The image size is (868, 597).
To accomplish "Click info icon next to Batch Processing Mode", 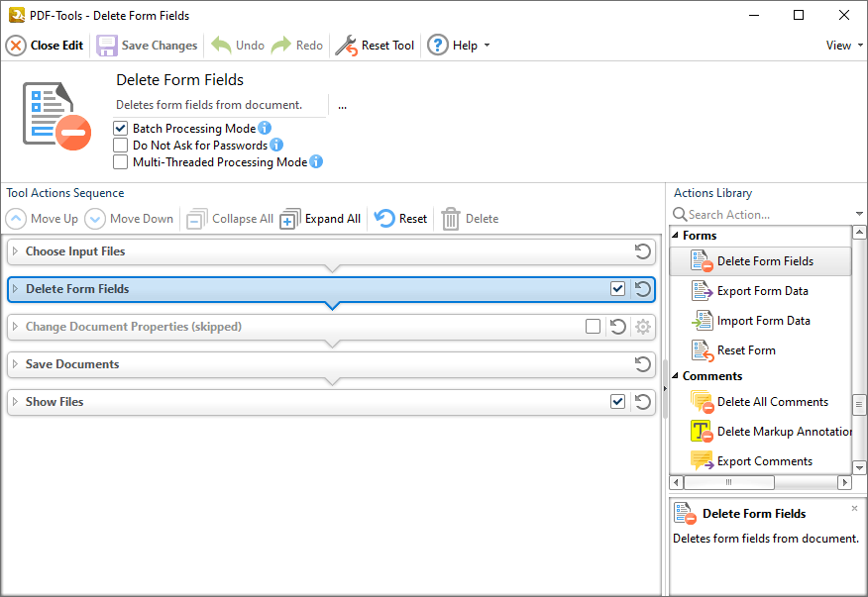I will coord(265,128).
